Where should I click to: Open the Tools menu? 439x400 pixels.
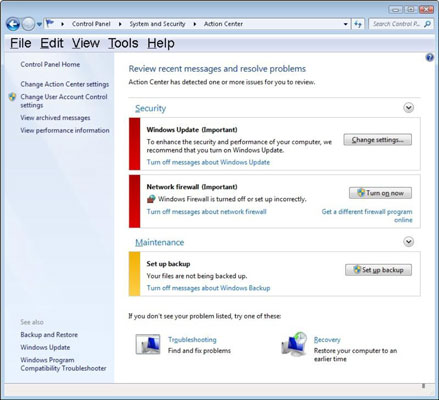click(x=123, y=43)
